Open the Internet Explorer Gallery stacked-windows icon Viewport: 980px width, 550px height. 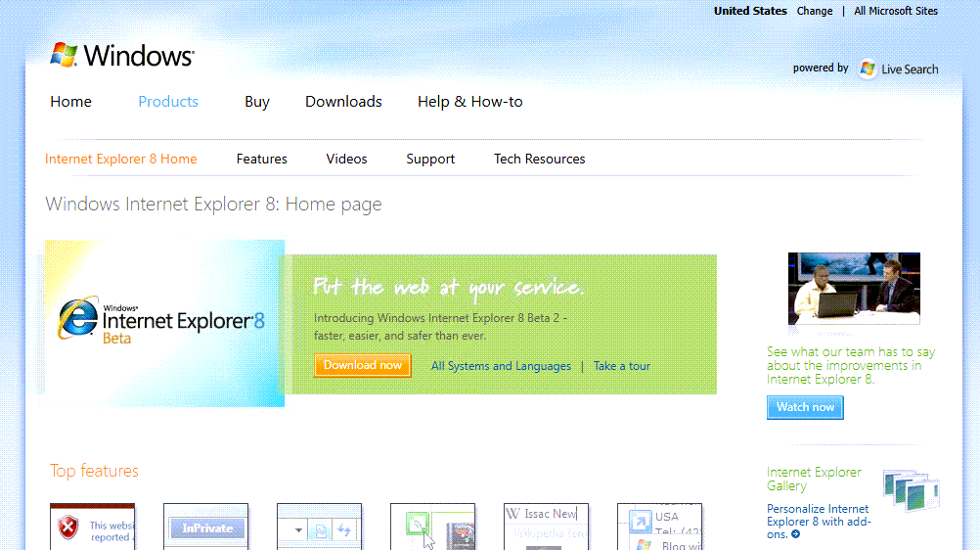(912, 490)
